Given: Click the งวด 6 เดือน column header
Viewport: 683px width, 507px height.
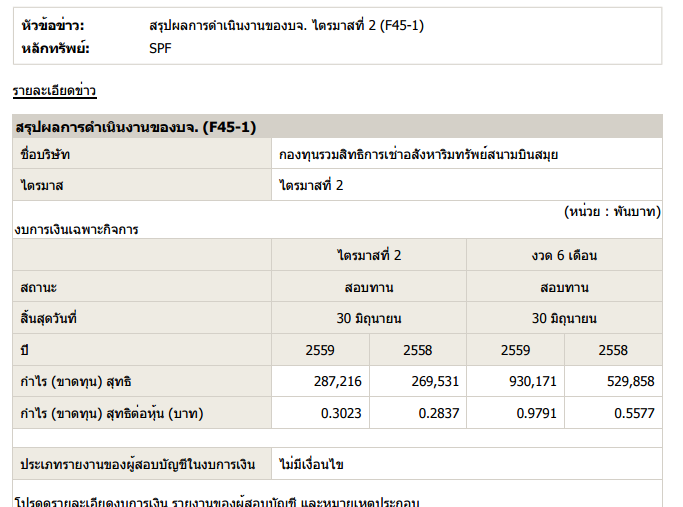Looking at the screenshot, I should 564,255.
